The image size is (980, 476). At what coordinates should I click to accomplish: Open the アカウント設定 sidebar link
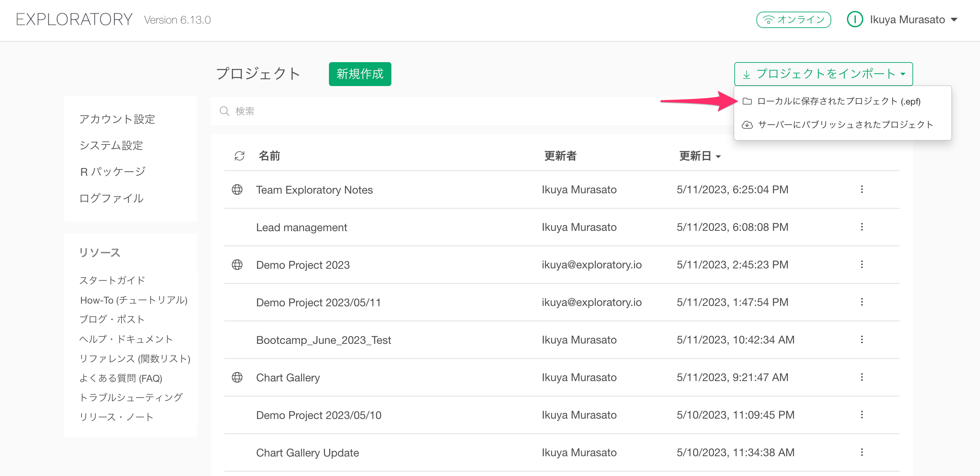117,119
